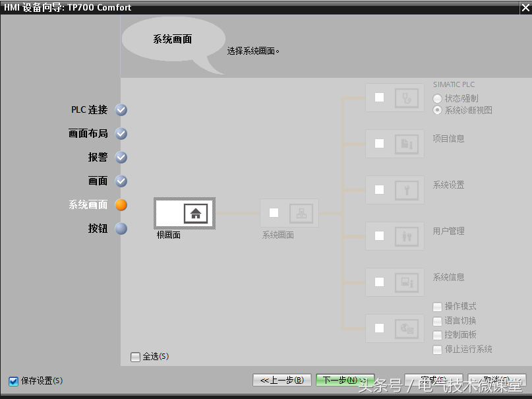Toggle the 全选(S) select all checkbox
The width and height of the screenshot is (532, 399).
pyautogui.click(x=135, y=357)
